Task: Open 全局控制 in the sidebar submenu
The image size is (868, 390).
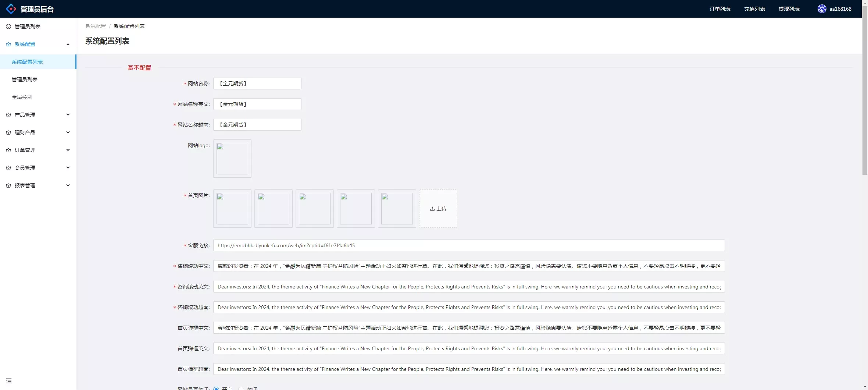Action: point(22,97)
